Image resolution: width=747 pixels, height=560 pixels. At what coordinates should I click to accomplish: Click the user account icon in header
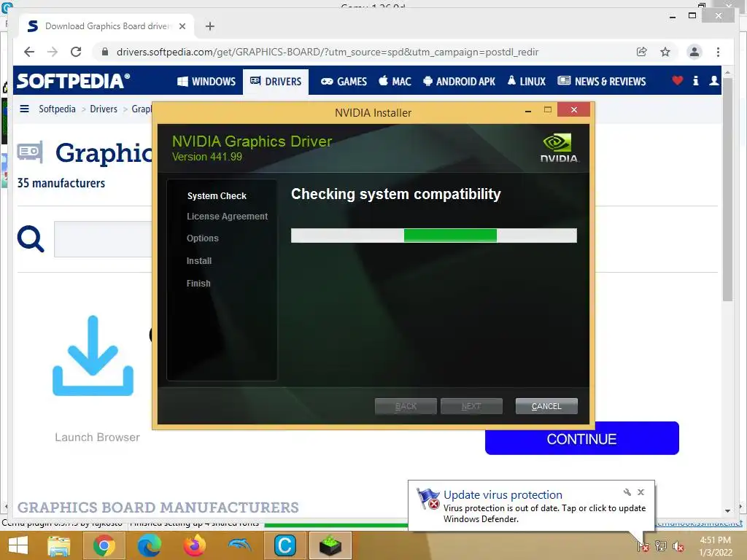coord(713,80)
